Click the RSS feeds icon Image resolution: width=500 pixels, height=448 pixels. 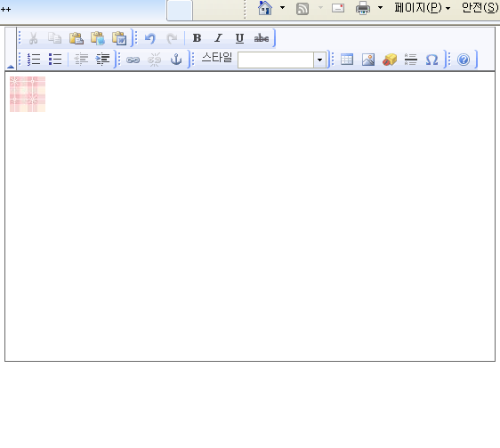302,8
